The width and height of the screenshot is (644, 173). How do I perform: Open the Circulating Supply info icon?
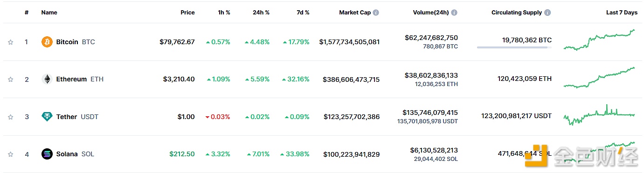548,13
